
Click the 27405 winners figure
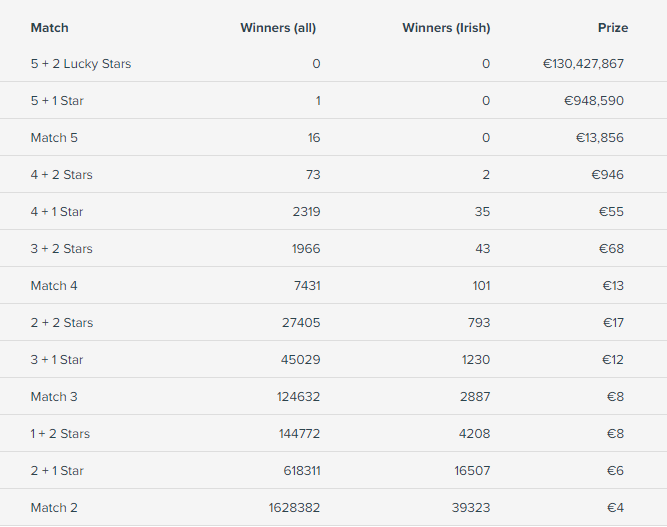pos(301,323)
